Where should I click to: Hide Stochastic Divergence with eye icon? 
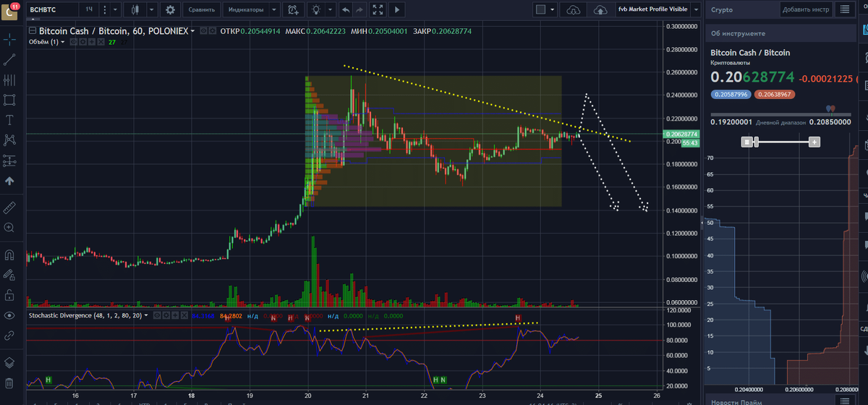click(157, 315)
